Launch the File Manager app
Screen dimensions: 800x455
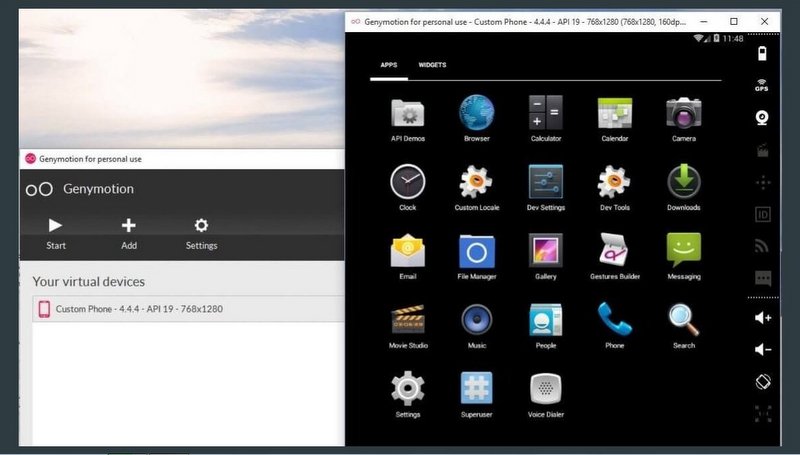[x=477, y=256]
